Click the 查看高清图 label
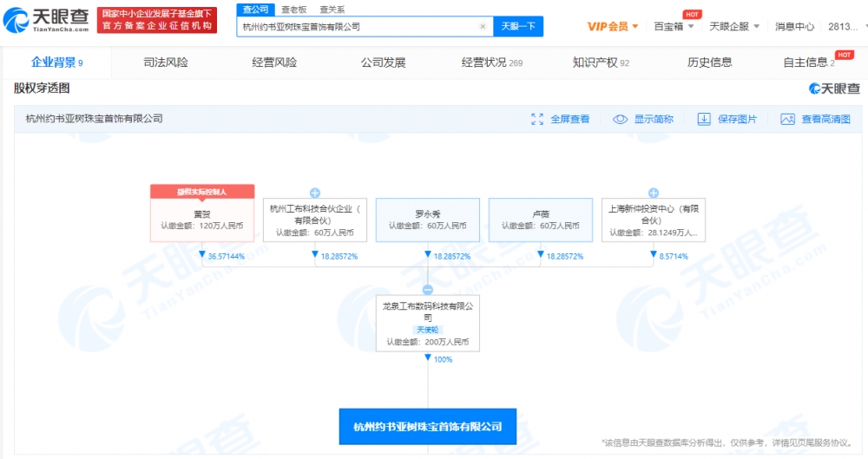Screen dimensions: 868x459 [x=826, y=119]
